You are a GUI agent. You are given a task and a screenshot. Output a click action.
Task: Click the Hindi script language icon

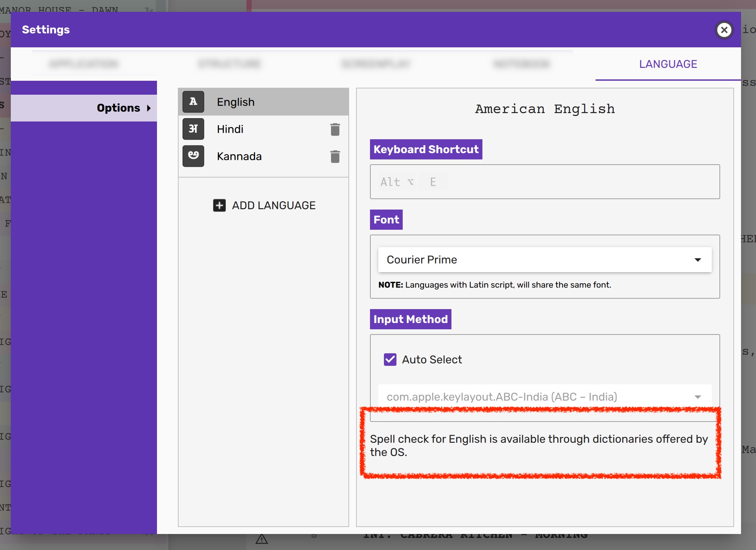pos(193,129)
